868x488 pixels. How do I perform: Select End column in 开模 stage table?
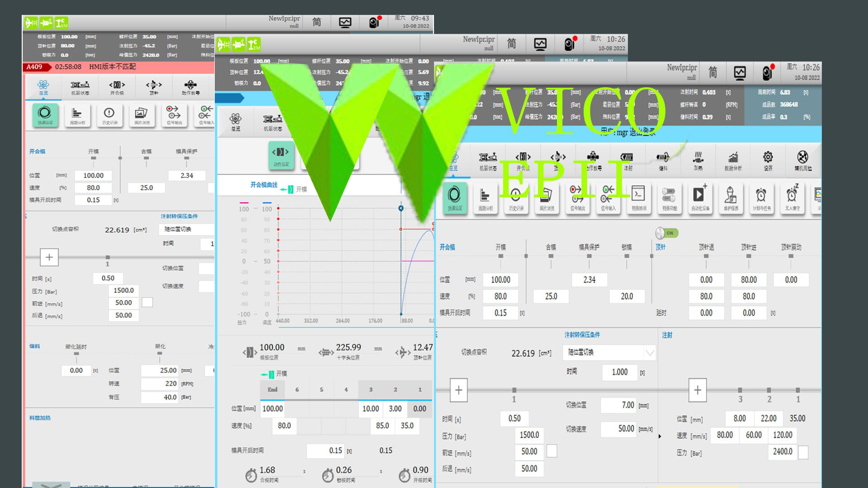[x=273, y=389]
